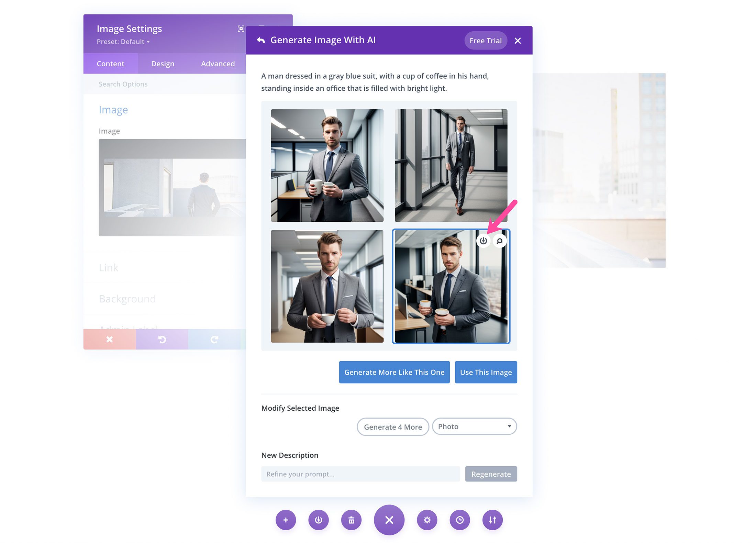The image size is (756, 543).
Task: Click 'Generate More Like This One' button
Action: click(x=394, y=372)
